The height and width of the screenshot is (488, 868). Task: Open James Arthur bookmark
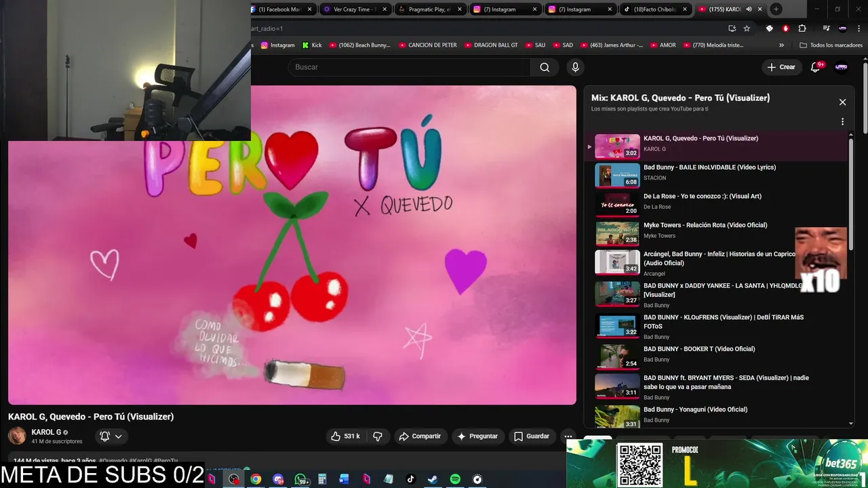coord(611,45)
